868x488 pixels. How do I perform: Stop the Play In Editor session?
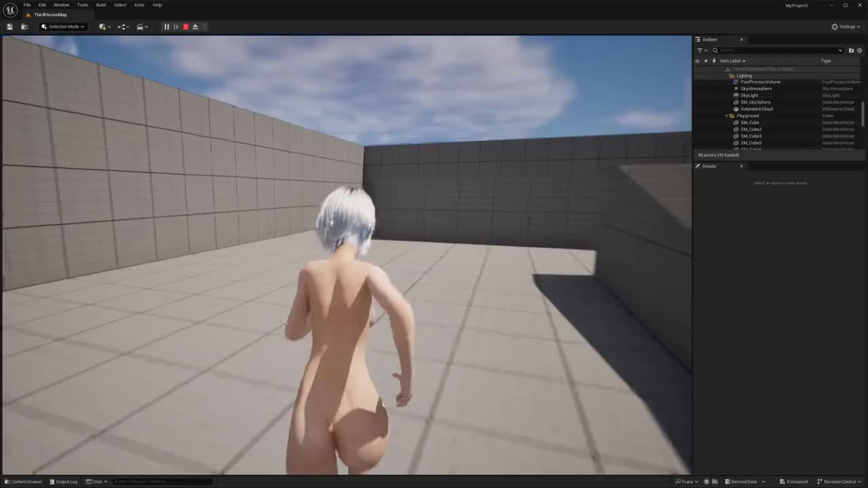tap(186, 26)
